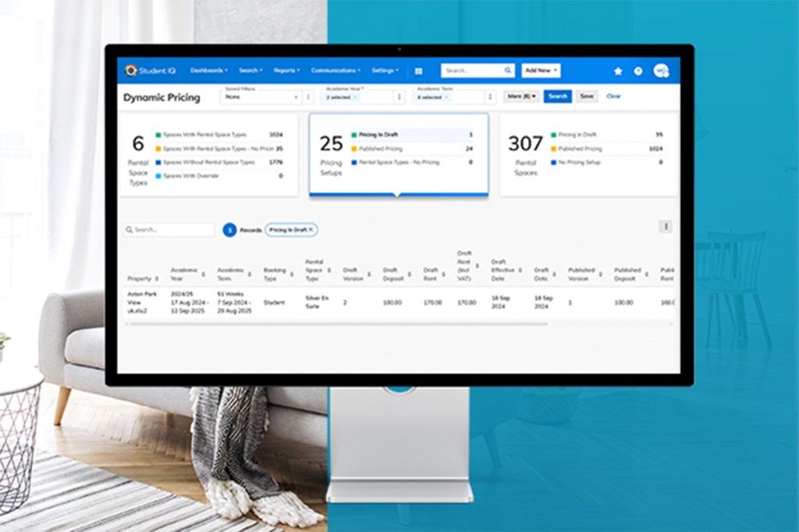The image size is (799, 532).
Task: Click the star favorites icon
Action: 619,69
